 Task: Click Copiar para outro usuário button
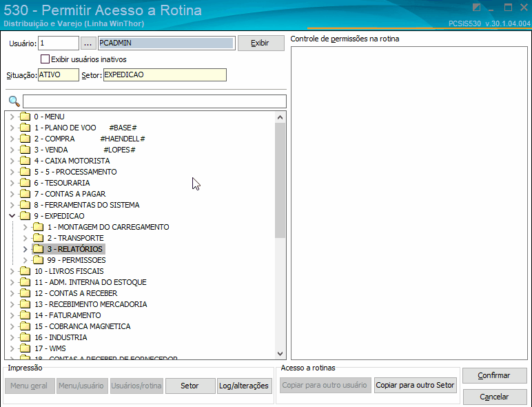[x=325, y=385]
